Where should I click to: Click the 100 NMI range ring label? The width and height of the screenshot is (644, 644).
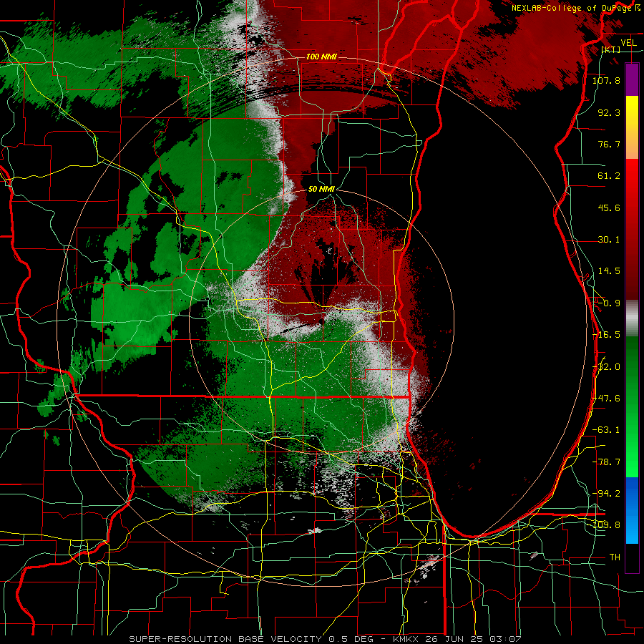tap(321, 57)
